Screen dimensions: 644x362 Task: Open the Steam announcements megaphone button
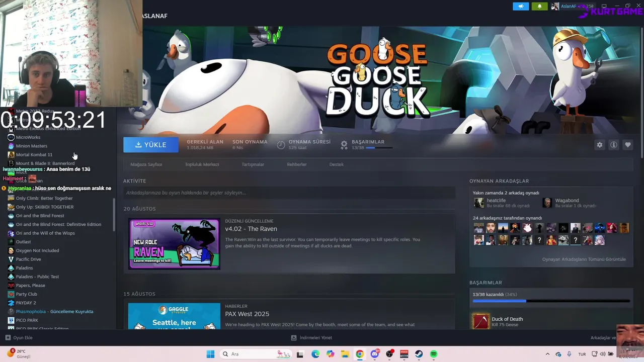521,6
